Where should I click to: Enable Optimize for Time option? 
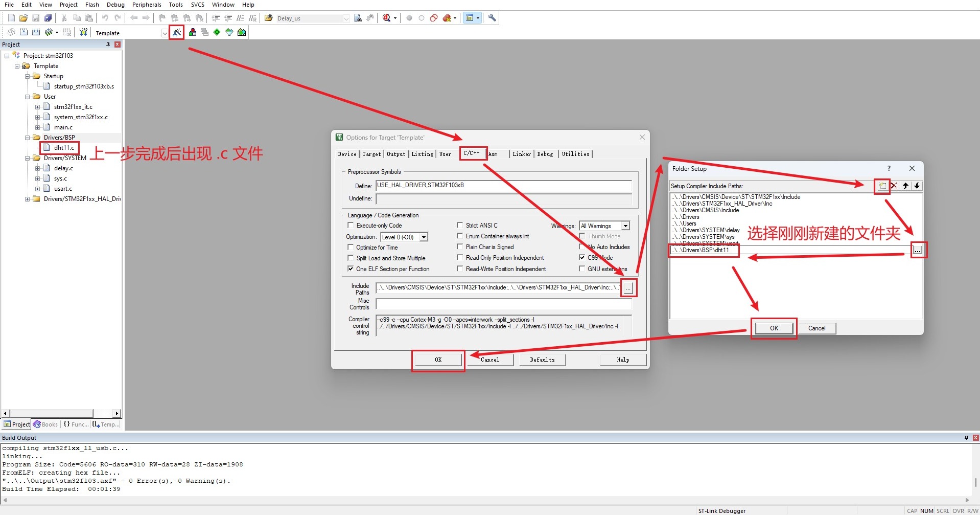[351, 247]
